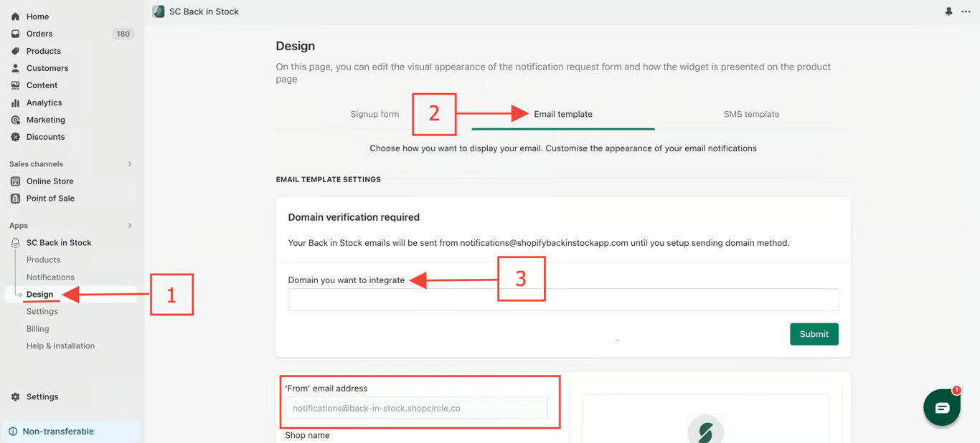Image resolution: width=980 pixels, height=443 pixels.
Task: Switch to the Signup form tab
Action: pyautogui.click(x=374, y=114)
